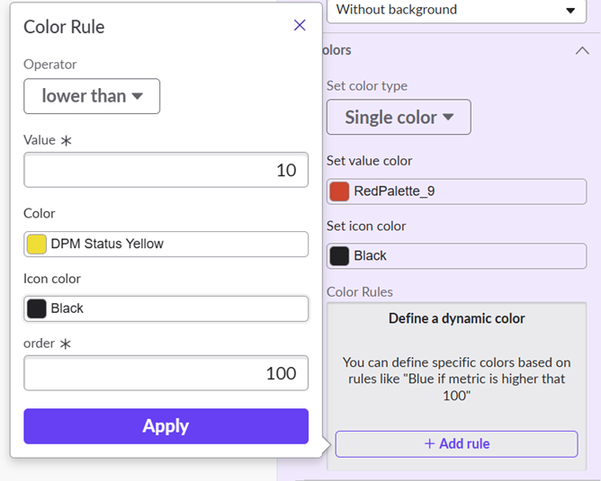Image resolution: width=601 pixels, height=481 pixels.
Task: Close the Color Rule popup
Action: click(299, 26)
